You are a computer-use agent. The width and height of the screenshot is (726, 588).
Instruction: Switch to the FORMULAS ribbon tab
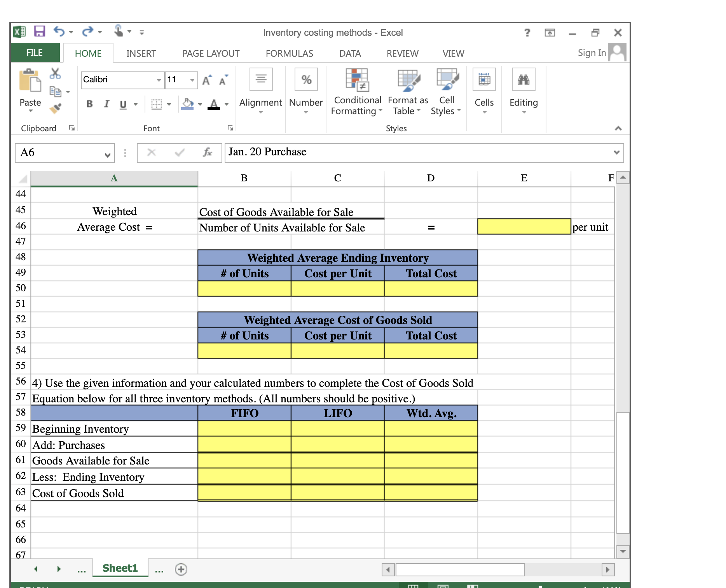tap(289, 53)
